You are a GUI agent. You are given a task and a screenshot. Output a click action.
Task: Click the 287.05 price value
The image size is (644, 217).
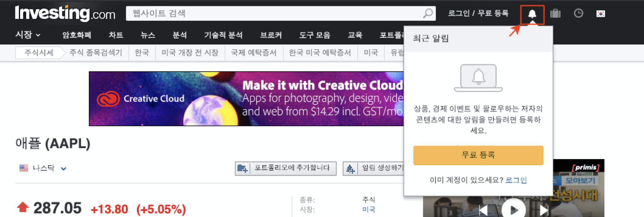tap(57, 208)
